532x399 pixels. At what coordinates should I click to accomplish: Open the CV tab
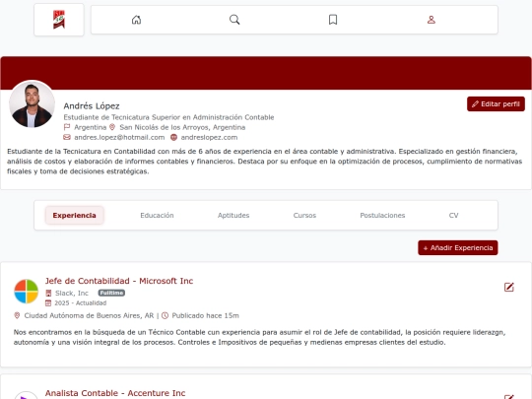[453, 215]
